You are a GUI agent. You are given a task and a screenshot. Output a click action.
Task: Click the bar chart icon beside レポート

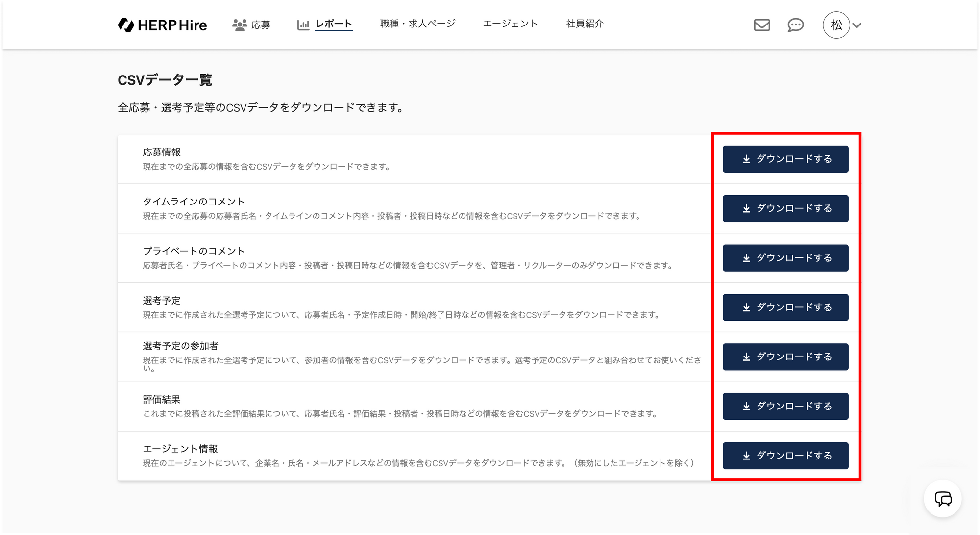[x=303, y=25]
